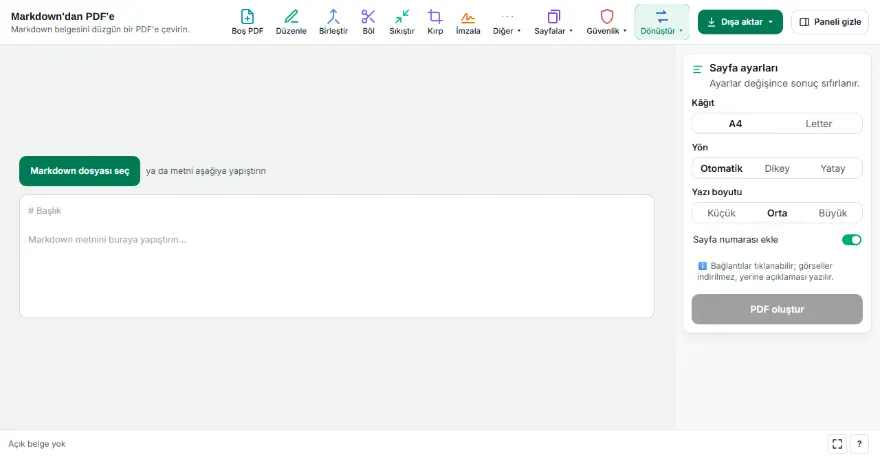
Task: Click the Kâğıt section label
Action: [703, 103]
